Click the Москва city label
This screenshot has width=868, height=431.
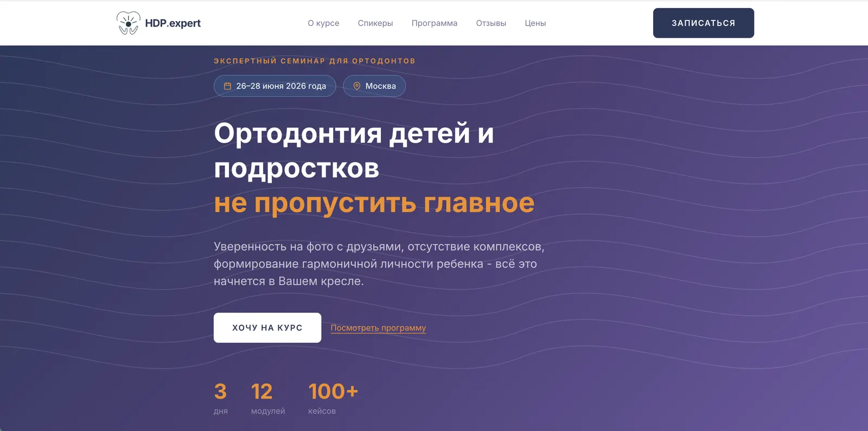[381, 86]
